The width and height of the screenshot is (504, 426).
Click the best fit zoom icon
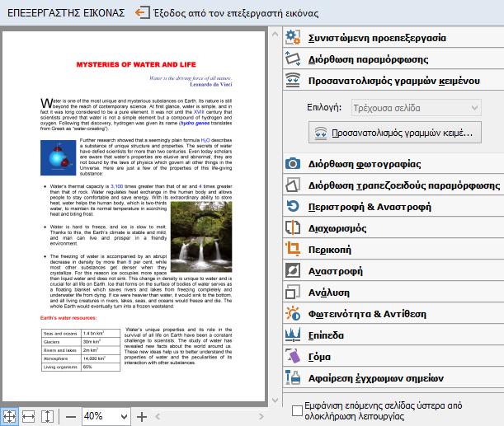9,417
